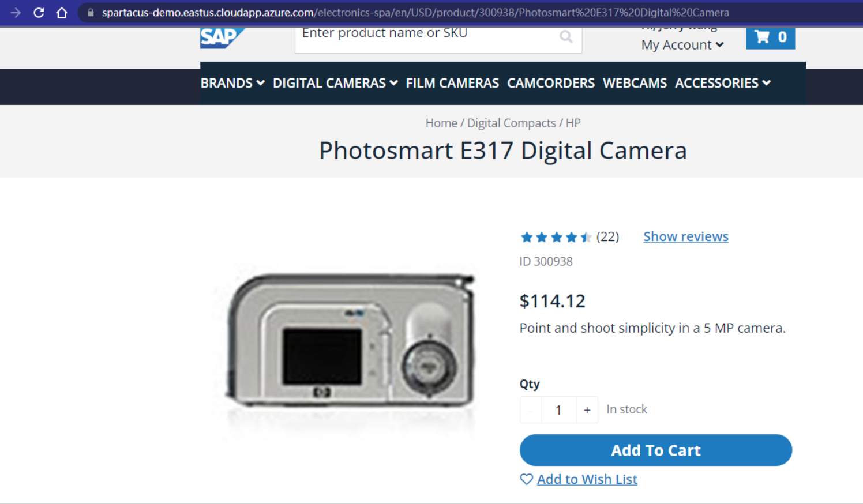The image size is (863, 504).
Task: Click the Add To Cart button
Action: pyautogui.click(x=655, y=450)
